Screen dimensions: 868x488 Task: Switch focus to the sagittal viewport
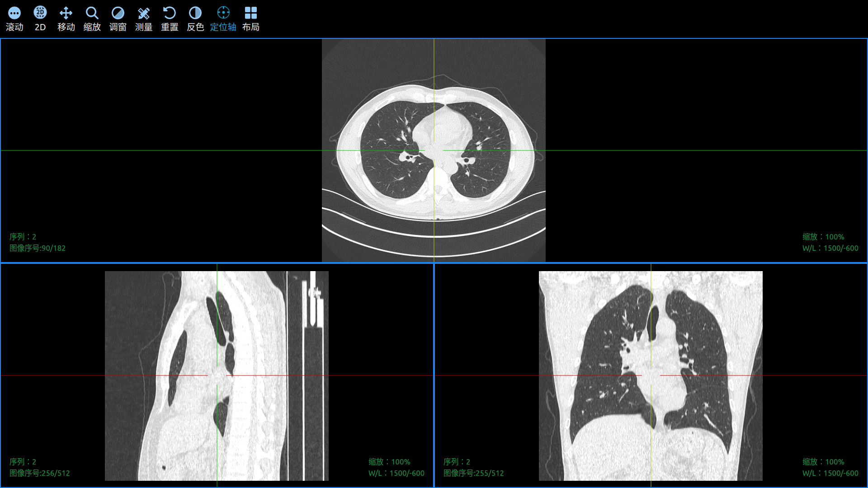217,375
